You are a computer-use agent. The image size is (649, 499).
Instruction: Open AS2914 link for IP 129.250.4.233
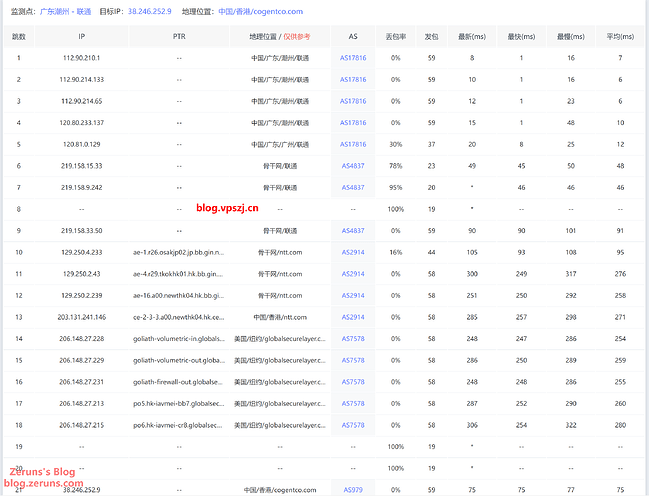coord(353,252)
